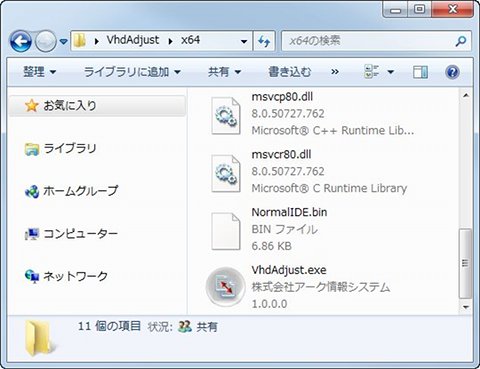Click the scrollbar down arrow
Screen dimensions: 480x369
466,307
